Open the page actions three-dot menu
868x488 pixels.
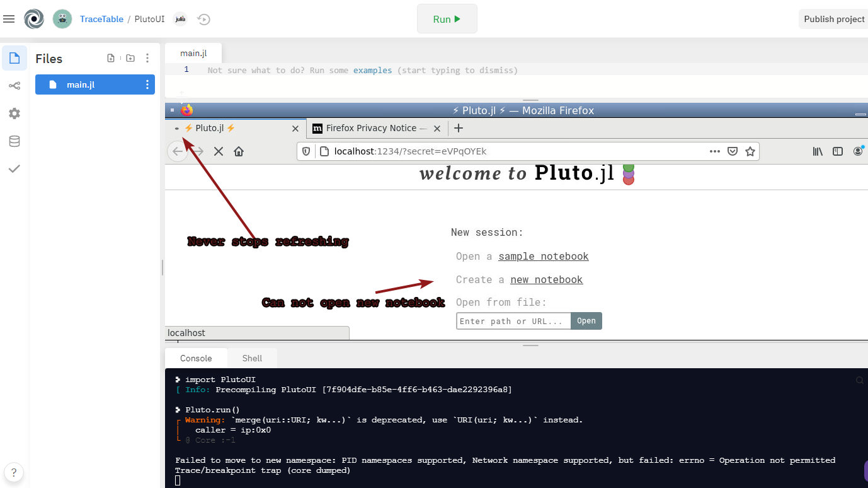coord(714,151)
